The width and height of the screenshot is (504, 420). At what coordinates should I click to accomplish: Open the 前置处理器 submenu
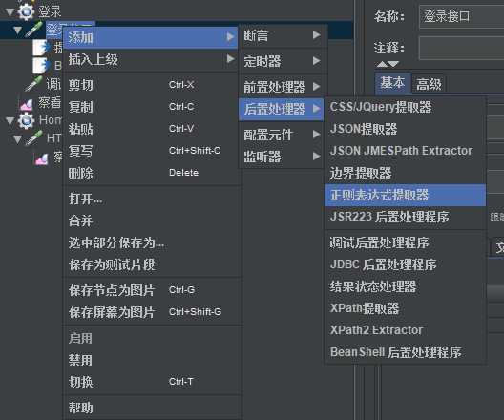coord(282,87)
